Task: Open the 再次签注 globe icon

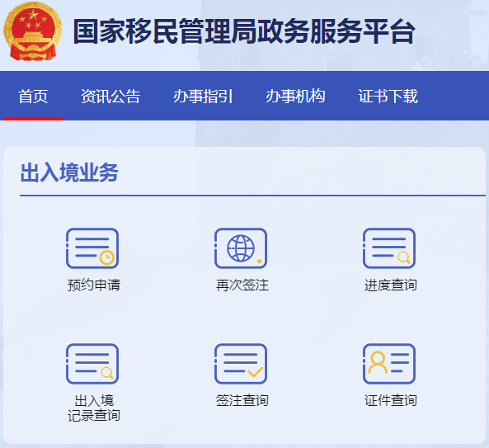Action: [x=241, y=248]
